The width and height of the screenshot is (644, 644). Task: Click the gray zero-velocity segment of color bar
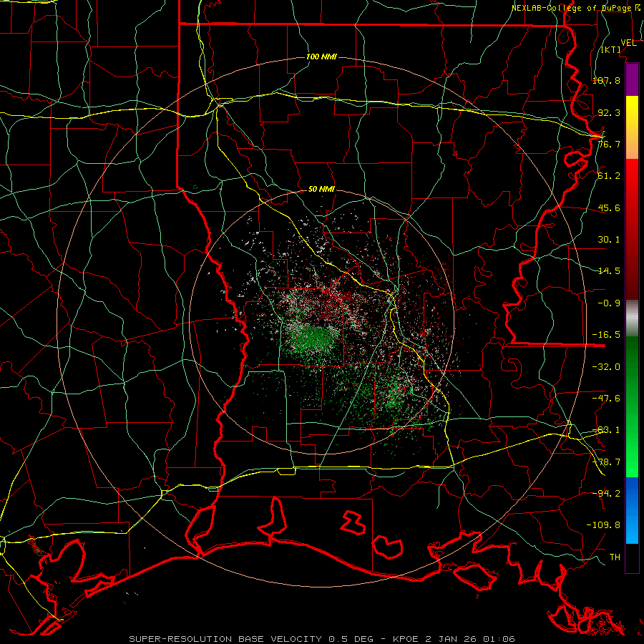click(x=632, y=318)
